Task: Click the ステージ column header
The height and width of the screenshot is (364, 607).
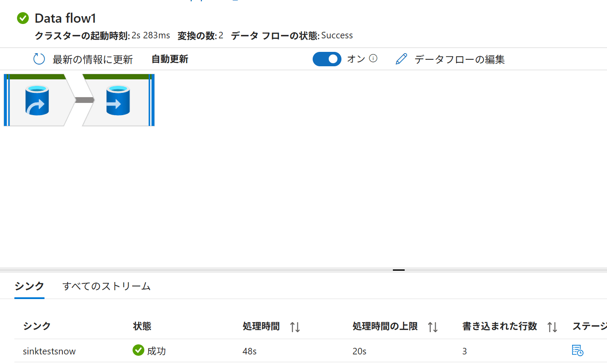Action: point(590,326)
